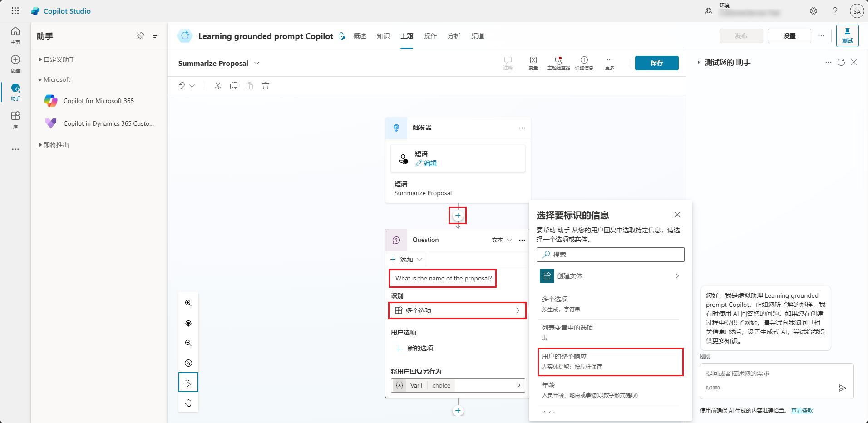
Task: Select the zoom-in tool on the canvas
Action: (x=188, y=303)
